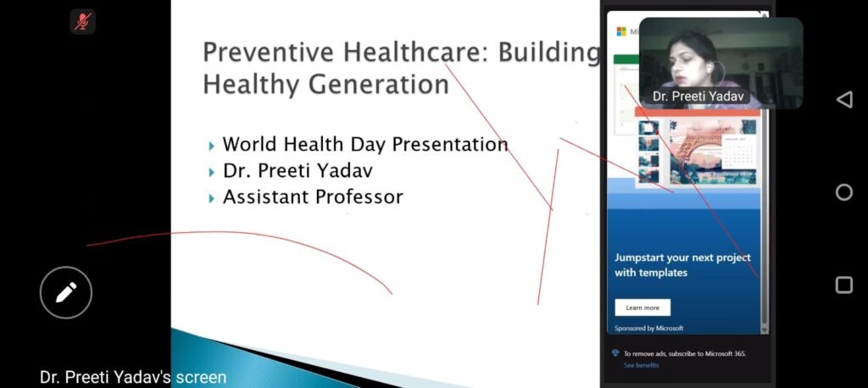Tap Dr. Preeti Yadav's screen label
The width and height of the screenshot is (868, 388).
click(132, 377)
